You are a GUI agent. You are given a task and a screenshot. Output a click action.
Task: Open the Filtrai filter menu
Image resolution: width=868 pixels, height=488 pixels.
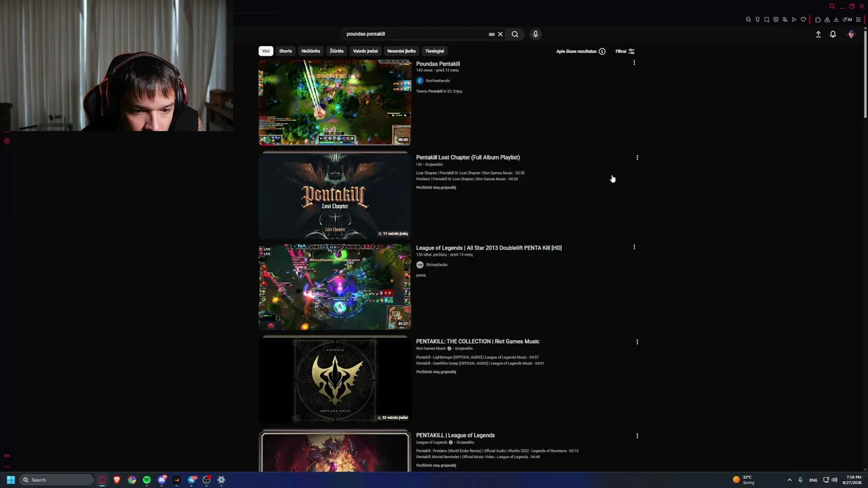coord(625,52)
